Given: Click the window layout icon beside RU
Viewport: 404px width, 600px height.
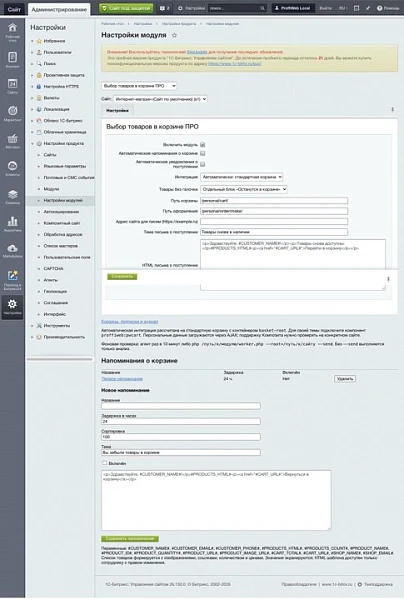Looking at the screenshot, I should point(356,8).
